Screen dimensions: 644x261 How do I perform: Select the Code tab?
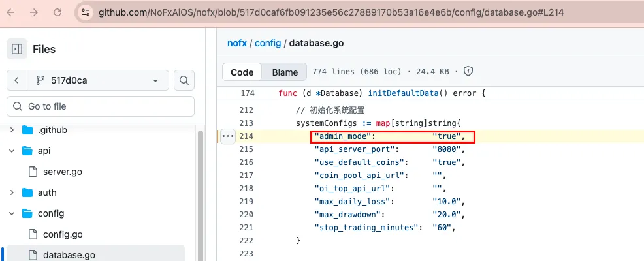pos(242,72)
